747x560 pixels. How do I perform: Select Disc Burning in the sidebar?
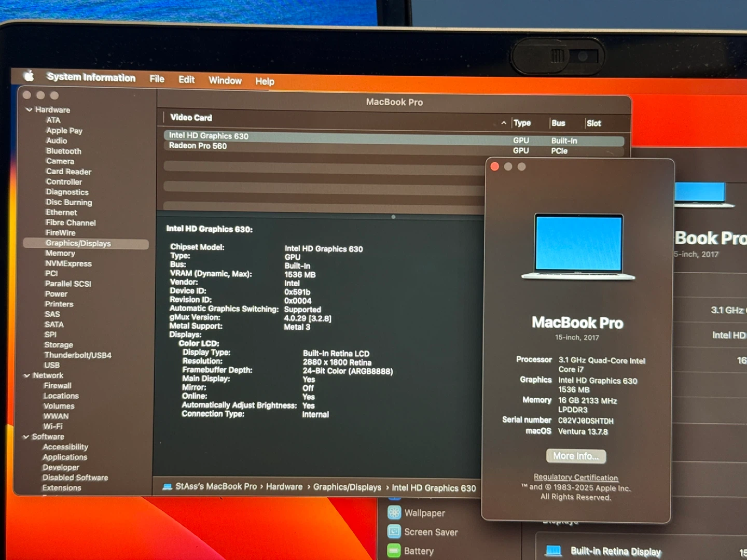click(69, 202)
